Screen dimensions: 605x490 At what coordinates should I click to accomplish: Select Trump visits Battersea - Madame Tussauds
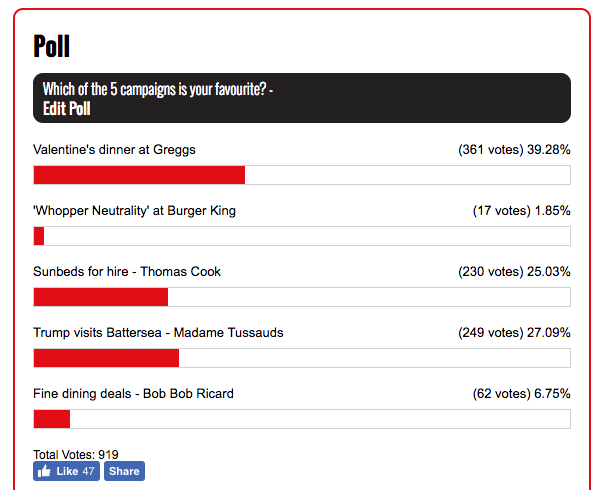[x=158, y=333]
